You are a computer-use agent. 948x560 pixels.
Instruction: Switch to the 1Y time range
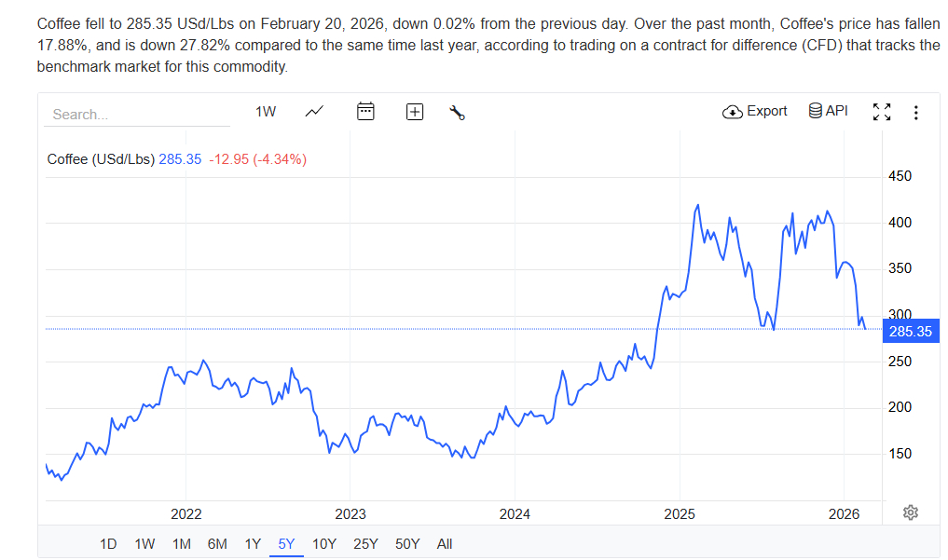253,544
